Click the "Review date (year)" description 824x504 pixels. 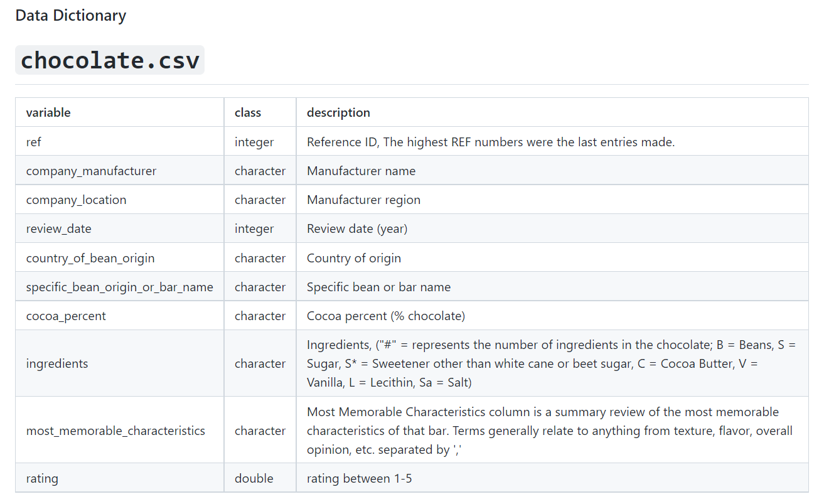click(x=356, y=228)
